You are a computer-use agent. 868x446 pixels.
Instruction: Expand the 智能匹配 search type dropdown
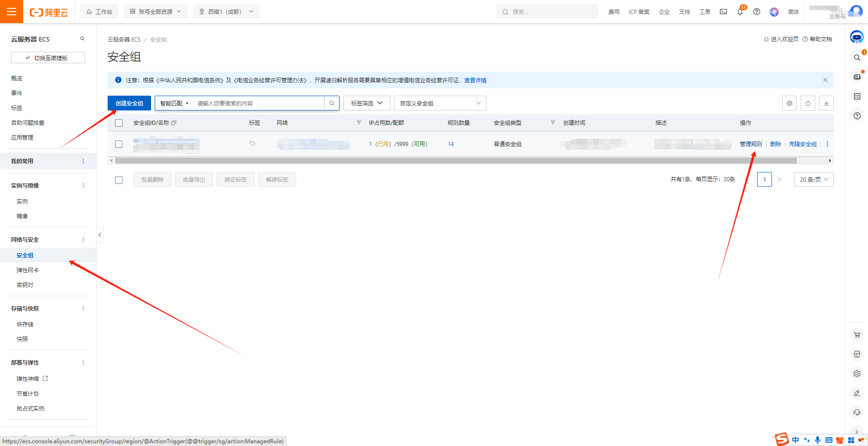pos(174,104)
